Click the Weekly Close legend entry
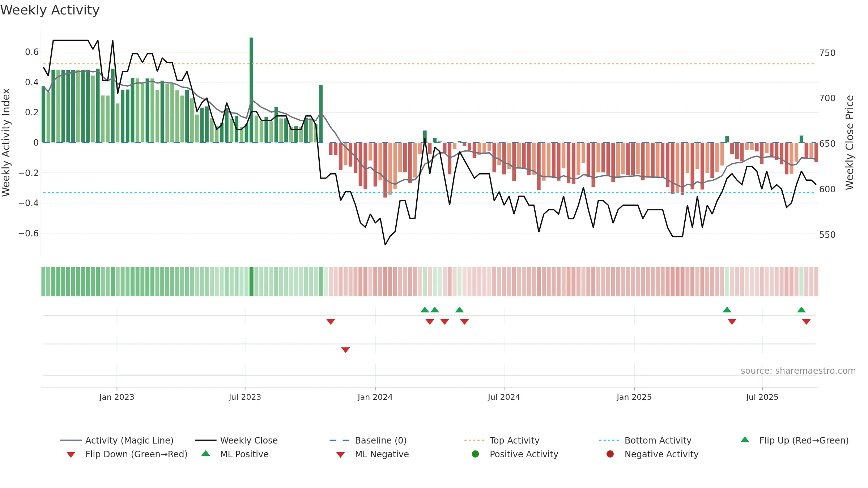Viewport: 868px width, 488px height. [236, 440]
